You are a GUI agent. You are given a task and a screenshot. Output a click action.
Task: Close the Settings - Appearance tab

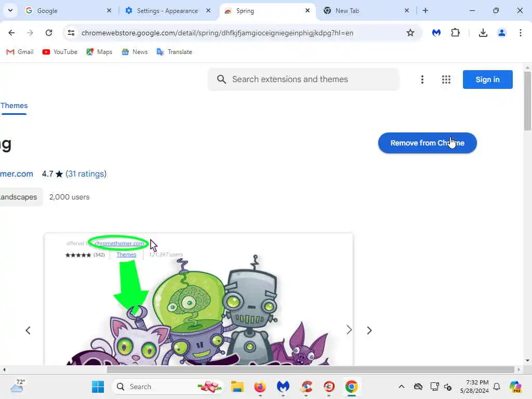[208, 11]
